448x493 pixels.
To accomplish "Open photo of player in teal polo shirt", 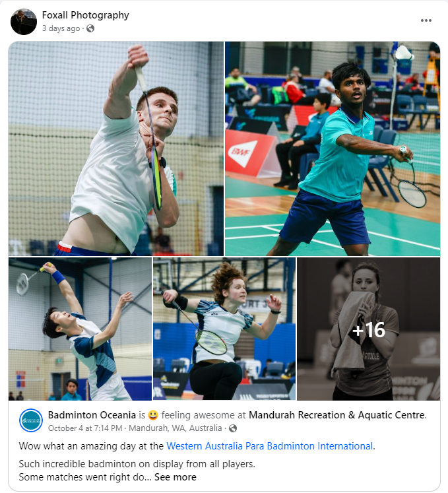I will click(x=333, y=148).
